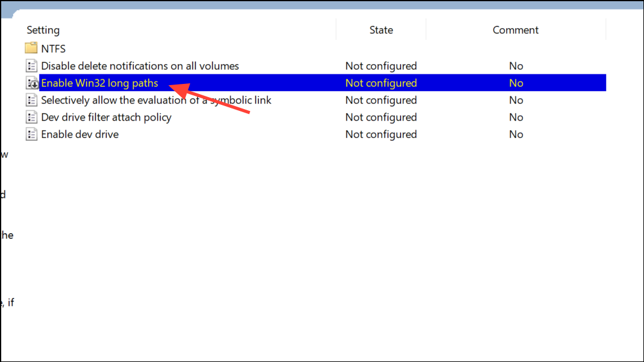The height and width of the screenshot is (362, 644).
Task: Select the 'Enable dev drive' setting
Action: pyautogui.click(x=80, y=134)
